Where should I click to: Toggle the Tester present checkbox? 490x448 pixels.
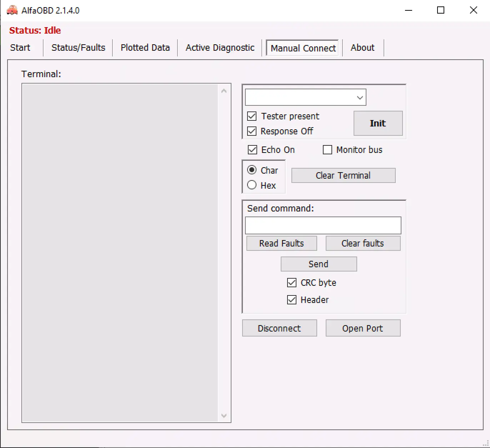252,116
